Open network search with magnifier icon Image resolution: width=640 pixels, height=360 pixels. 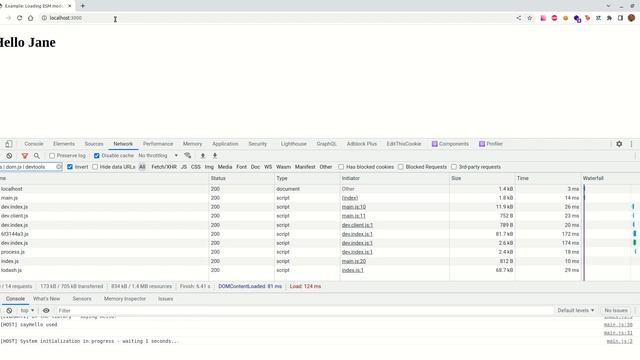pos(37,156)
